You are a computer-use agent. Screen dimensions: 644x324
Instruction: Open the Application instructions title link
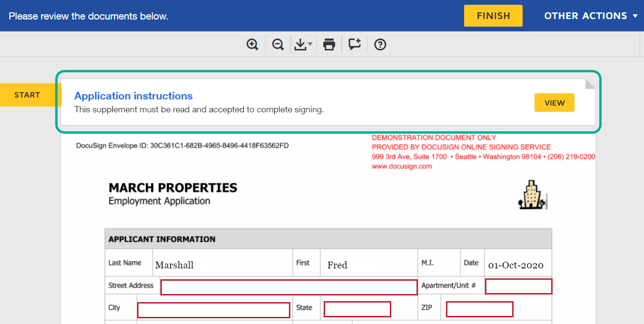click(133, 96)
